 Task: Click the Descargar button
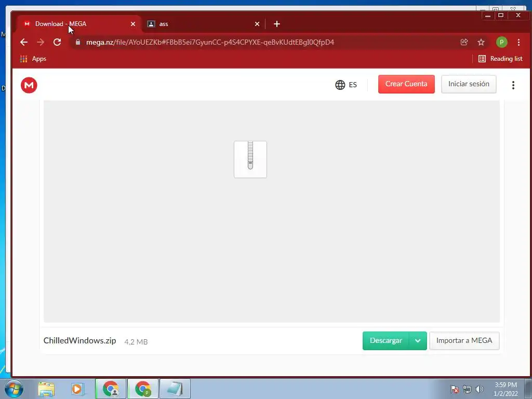[386, 340]
